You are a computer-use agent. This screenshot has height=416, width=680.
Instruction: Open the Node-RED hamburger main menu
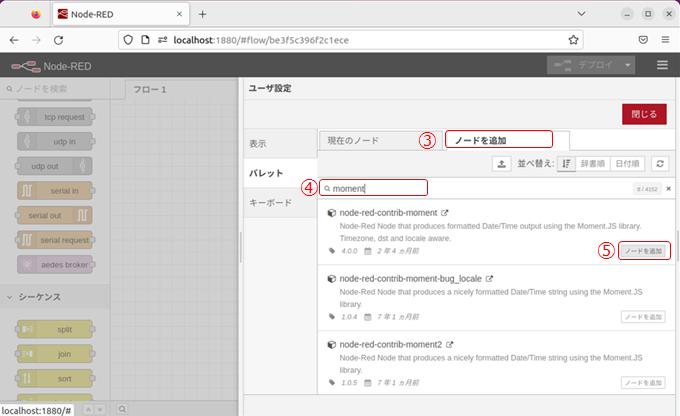tap(662, 65)
